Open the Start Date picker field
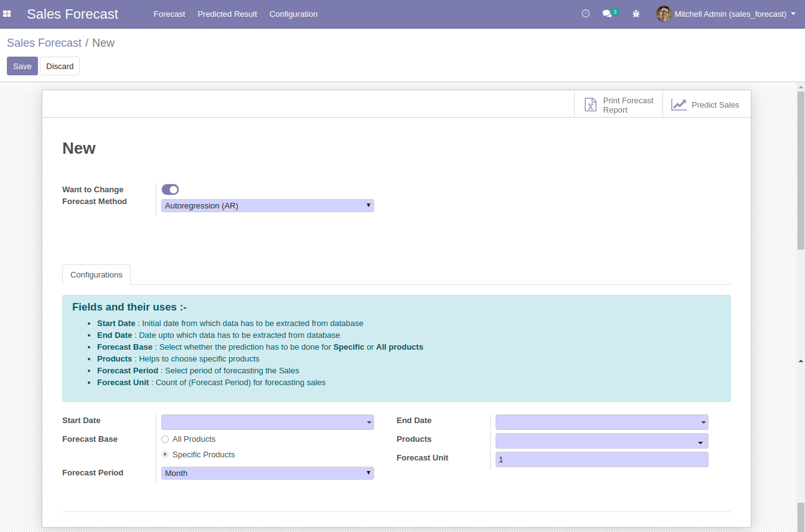The width and height of the screenshot is (805, 532). 267,422
